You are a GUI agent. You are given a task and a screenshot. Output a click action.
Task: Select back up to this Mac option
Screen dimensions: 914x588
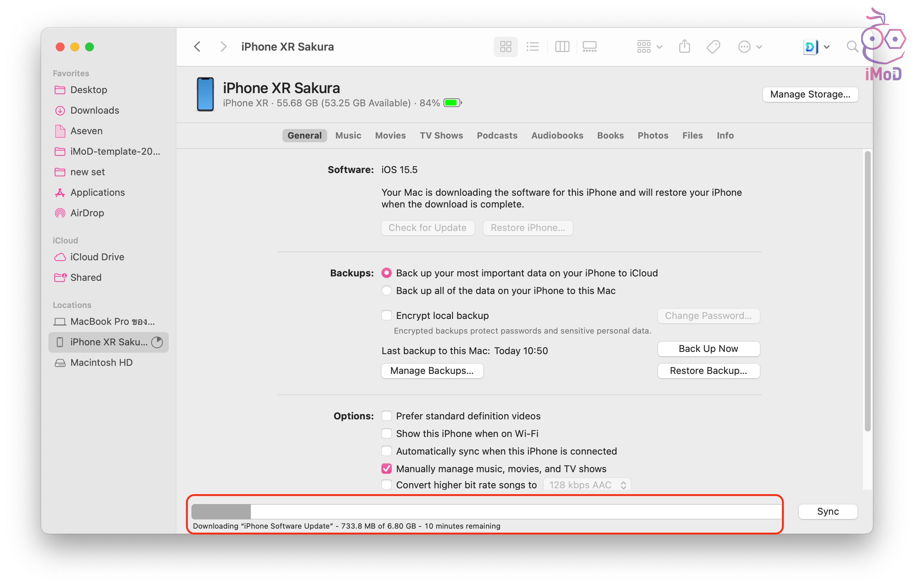click(x=386, y=291)
